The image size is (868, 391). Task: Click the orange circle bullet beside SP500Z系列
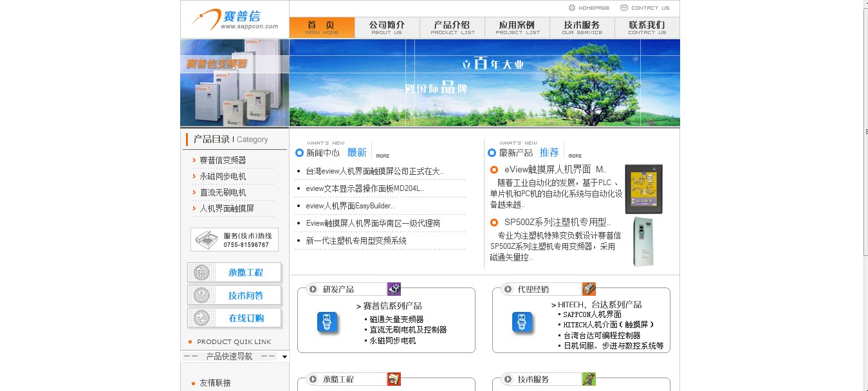pyautogui.click(x=494, y=223)
